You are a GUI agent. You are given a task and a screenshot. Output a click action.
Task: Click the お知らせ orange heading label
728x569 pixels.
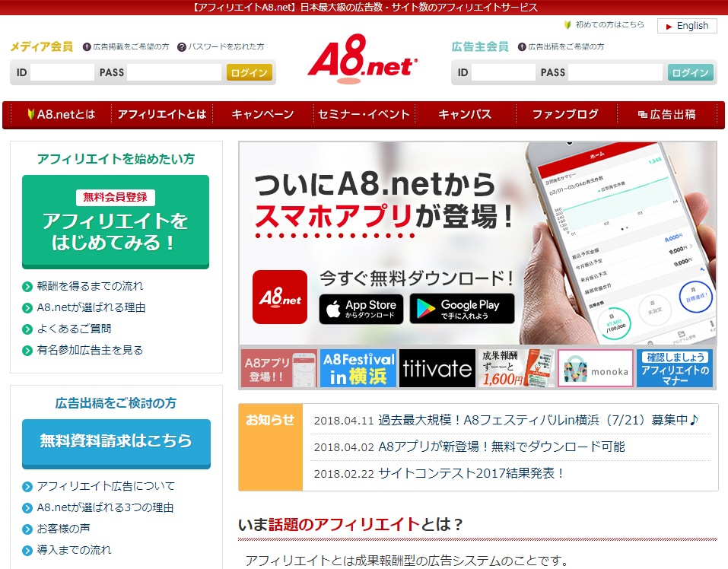tap(270, 420)
